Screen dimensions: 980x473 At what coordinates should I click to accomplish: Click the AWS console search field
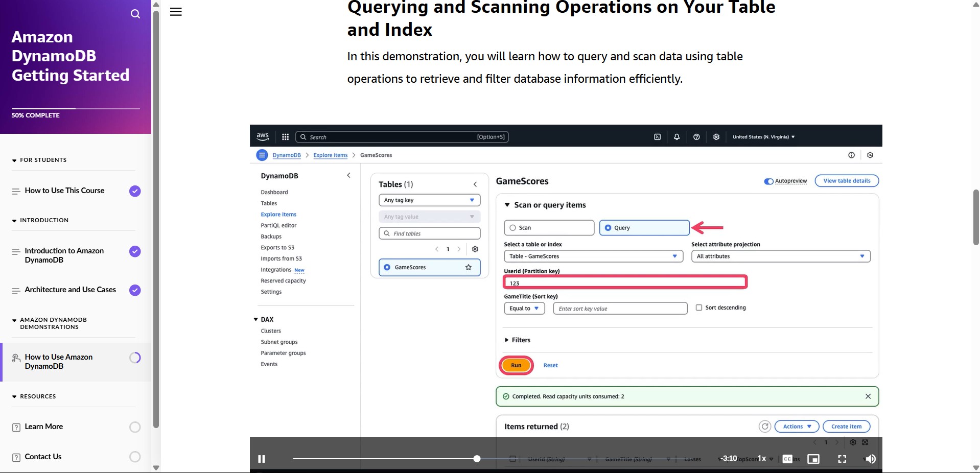coord(402,137)
